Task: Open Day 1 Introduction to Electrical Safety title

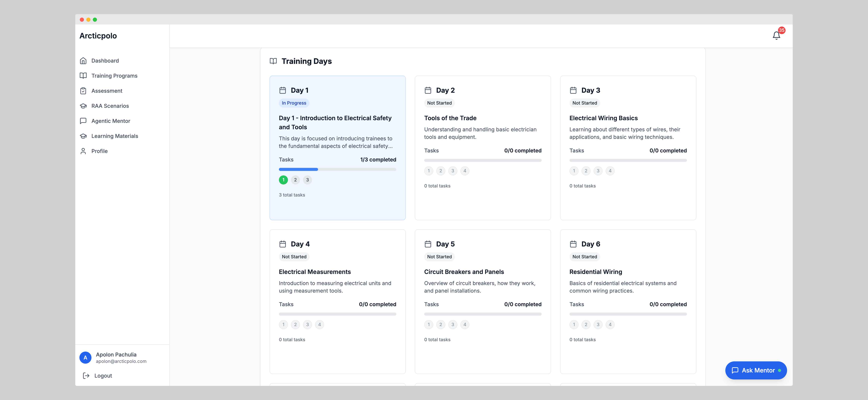Action: (335, 122)
